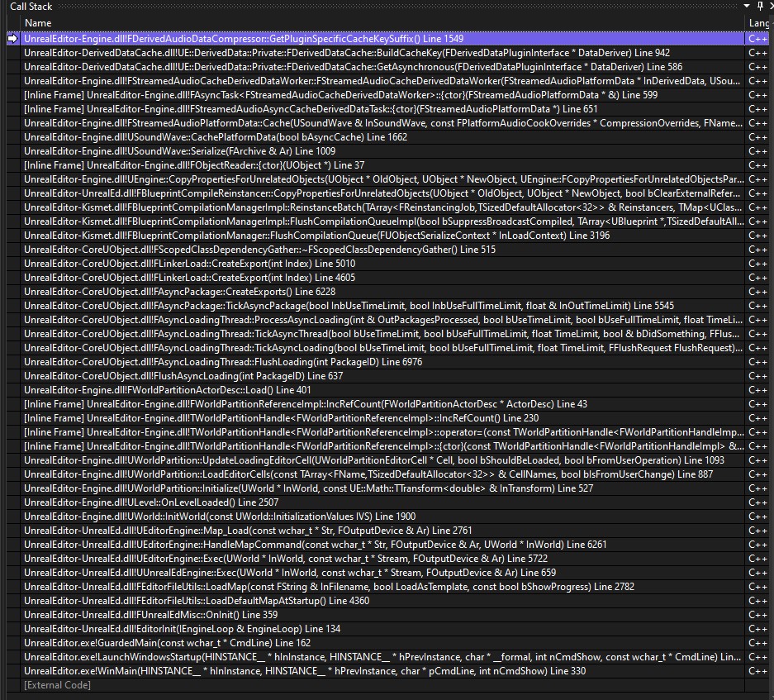Select the FlushCompilationQueue Line 3196 frame
This screenshot has height=700, width=774.
382,236
